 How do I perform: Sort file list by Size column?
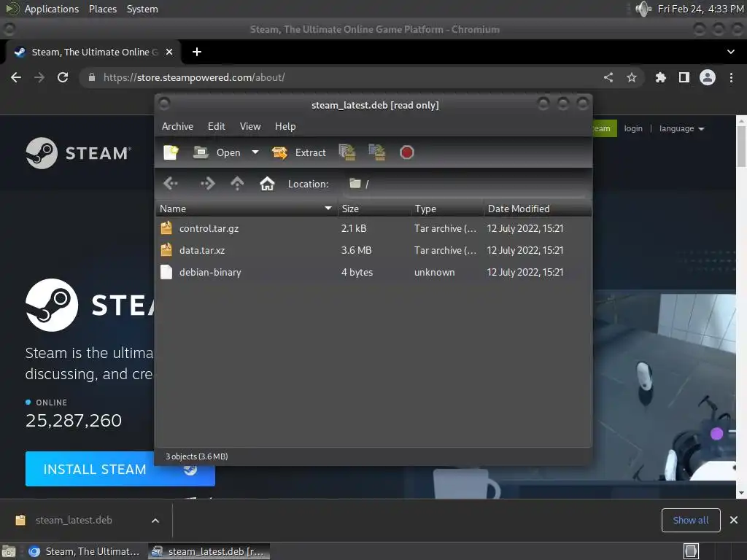[374, 209]
